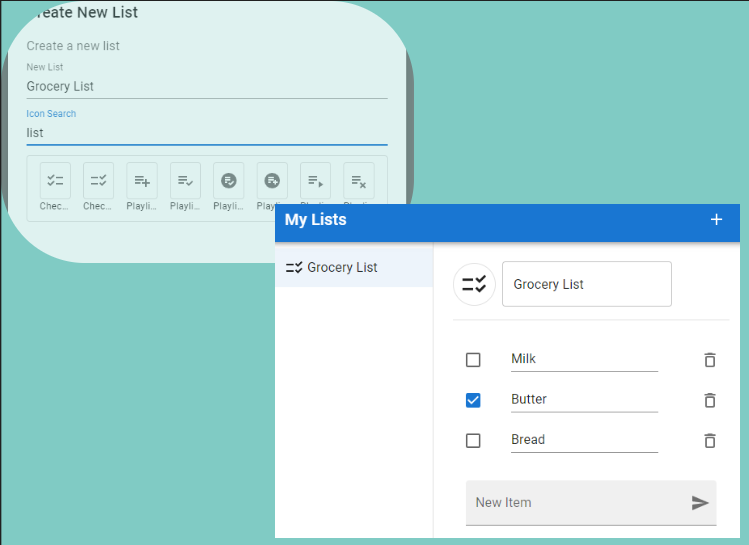Click the Grocery List name field in the details panel
The width and height of the screenshot is (749, 545).
click(586, 285)
